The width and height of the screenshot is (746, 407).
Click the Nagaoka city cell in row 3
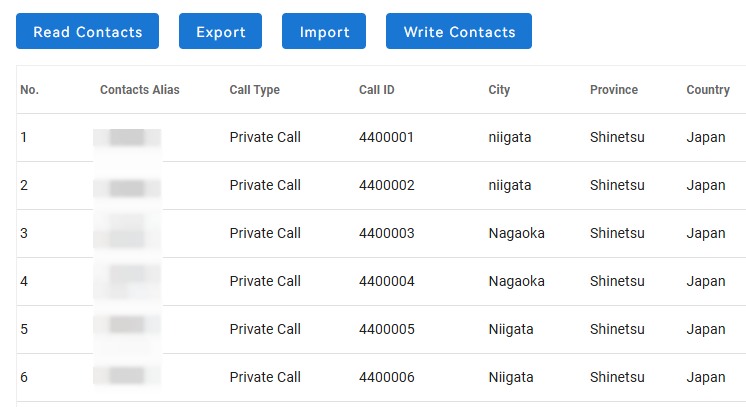(517, 233)
